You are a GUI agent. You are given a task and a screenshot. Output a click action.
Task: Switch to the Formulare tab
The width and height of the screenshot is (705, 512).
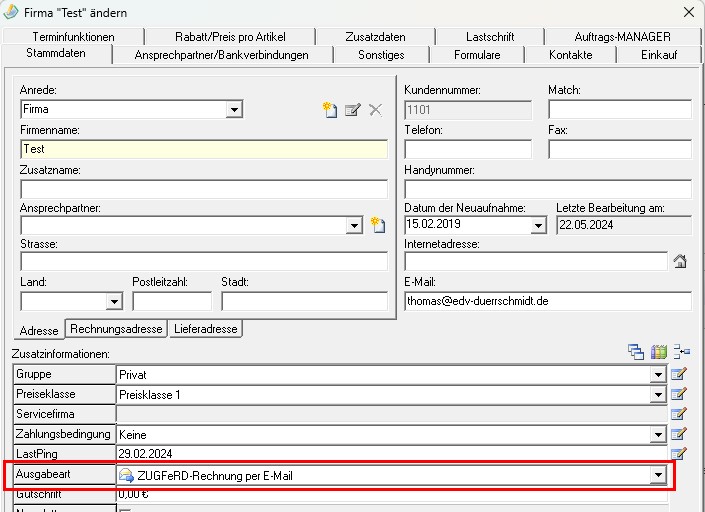pyautogui.click(x=477, y=55)
